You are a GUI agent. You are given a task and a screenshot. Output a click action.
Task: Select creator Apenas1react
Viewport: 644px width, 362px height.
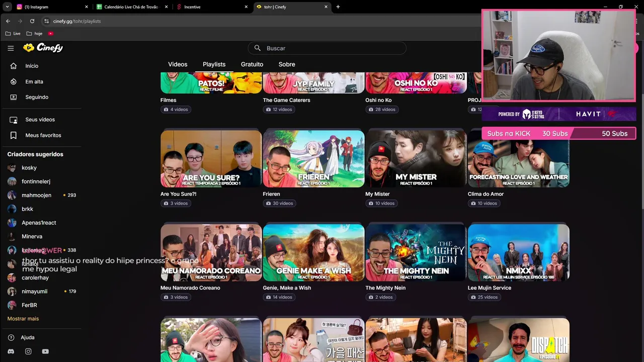(x=39, y=223)
